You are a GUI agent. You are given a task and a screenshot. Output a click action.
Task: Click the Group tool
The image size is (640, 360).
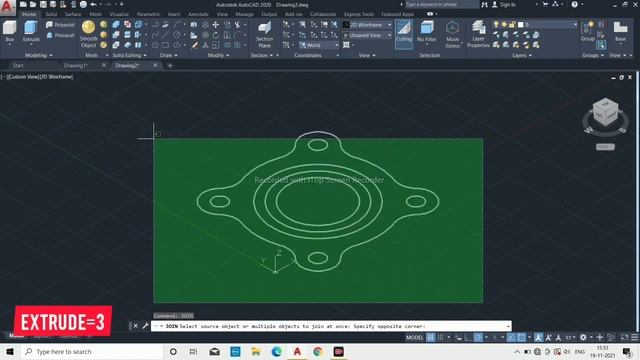click(587, 32)
